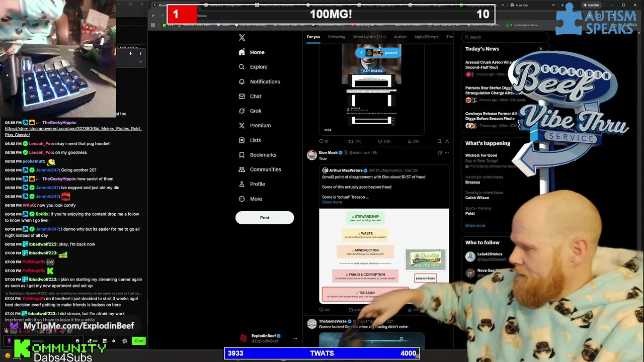Open the Palat trending topic
This screenshot has width=644, height=362.
pos(478,211)
